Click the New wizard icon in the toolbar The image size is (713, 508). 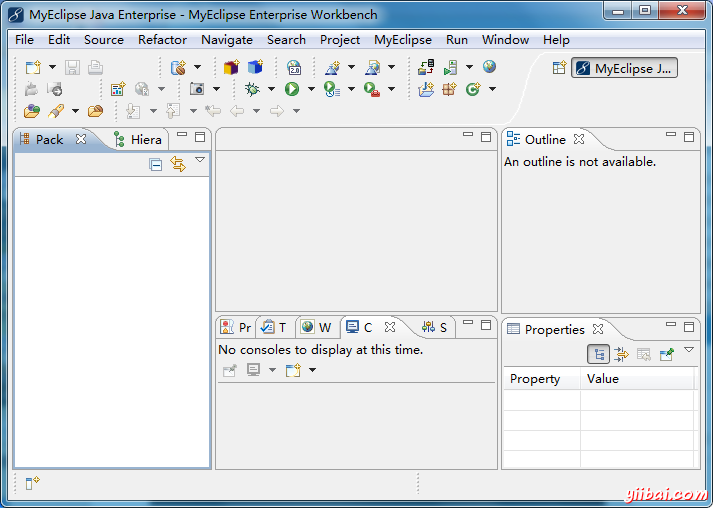[33, 67]
